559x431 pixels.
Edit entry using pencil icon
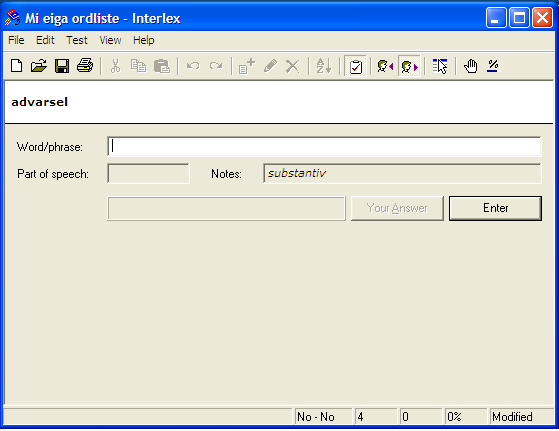tap(270, 66)
